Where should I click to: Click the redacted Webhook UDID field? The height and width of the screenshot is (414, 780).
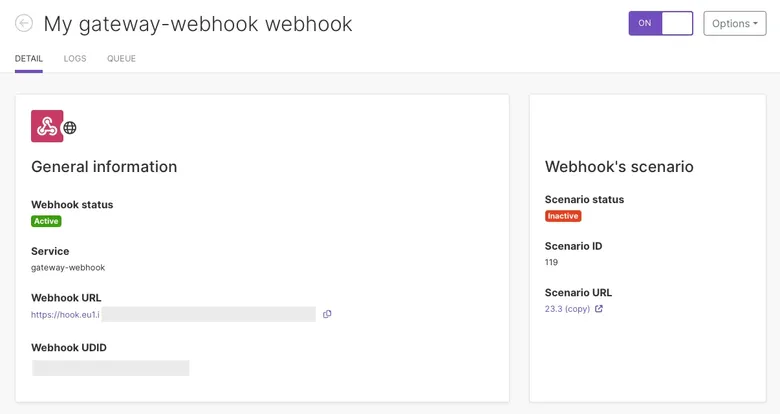[x=110, y=368]
